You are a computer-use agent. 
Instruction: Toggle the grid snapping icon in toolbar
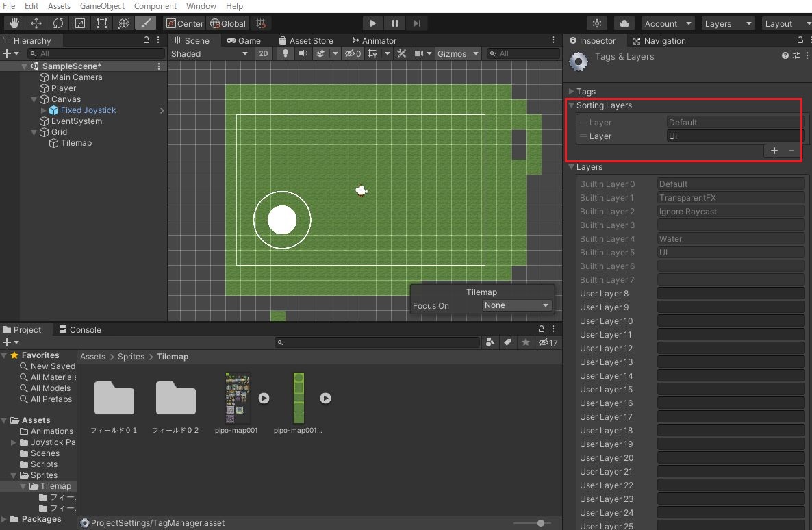coord(261,23)
